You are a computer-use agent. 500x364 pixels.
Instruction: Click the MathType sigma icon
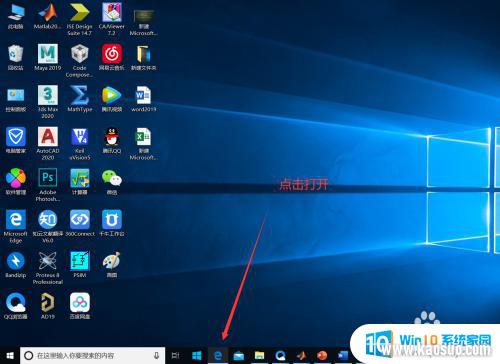79,95
